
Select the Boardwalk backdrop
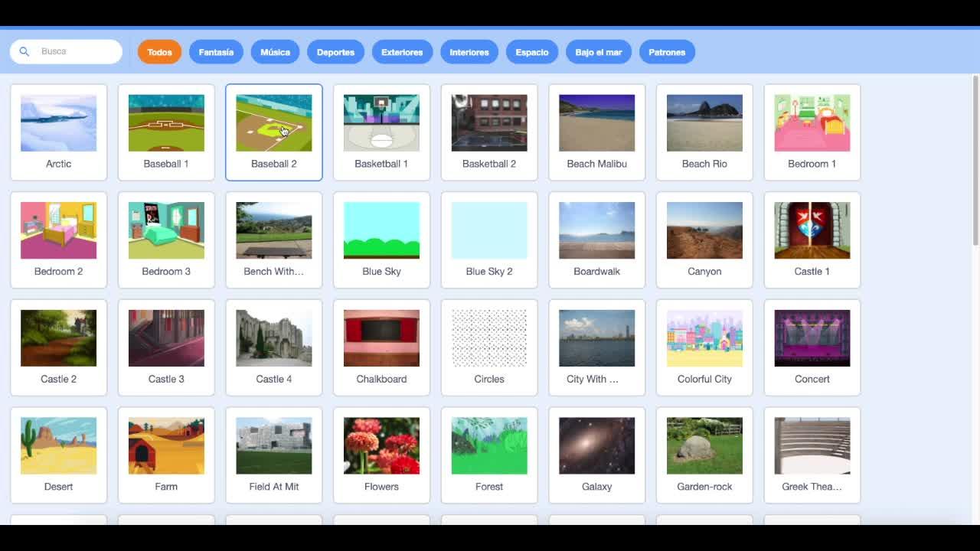click(x=597, y=240)
